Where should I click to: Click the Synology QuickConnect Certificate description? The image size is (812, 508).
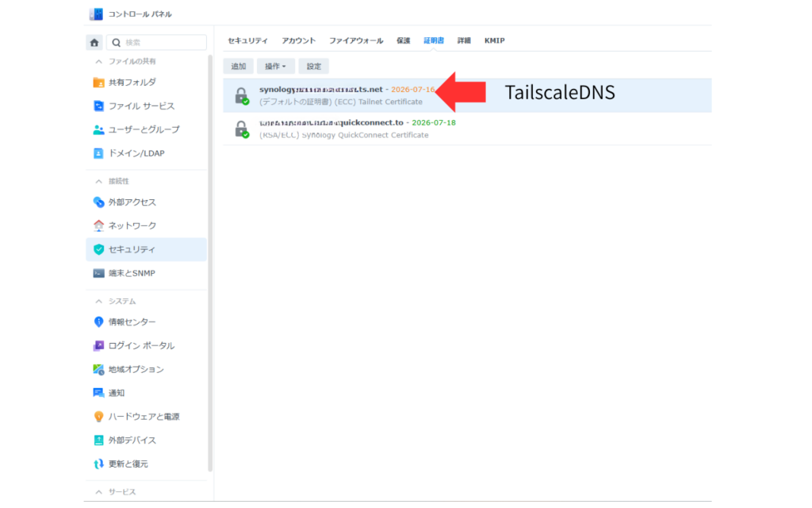tap(344, 135)
